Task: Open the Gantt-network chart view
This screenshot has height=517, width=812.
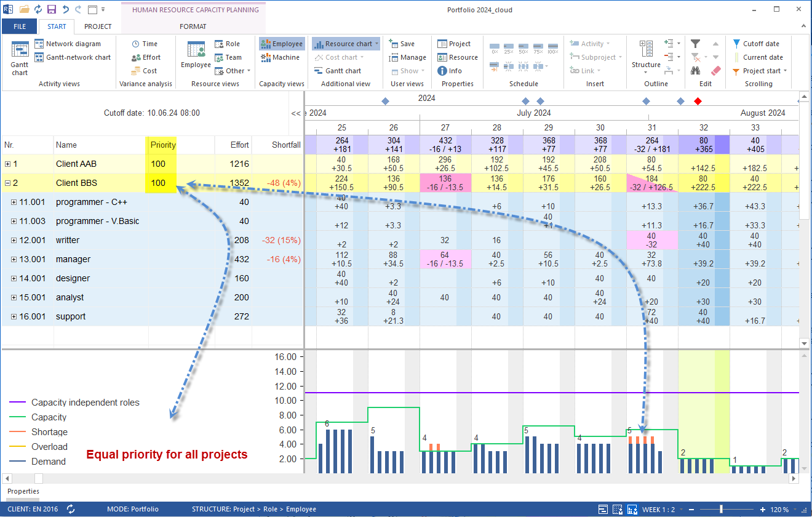Action: click(73, 57)
